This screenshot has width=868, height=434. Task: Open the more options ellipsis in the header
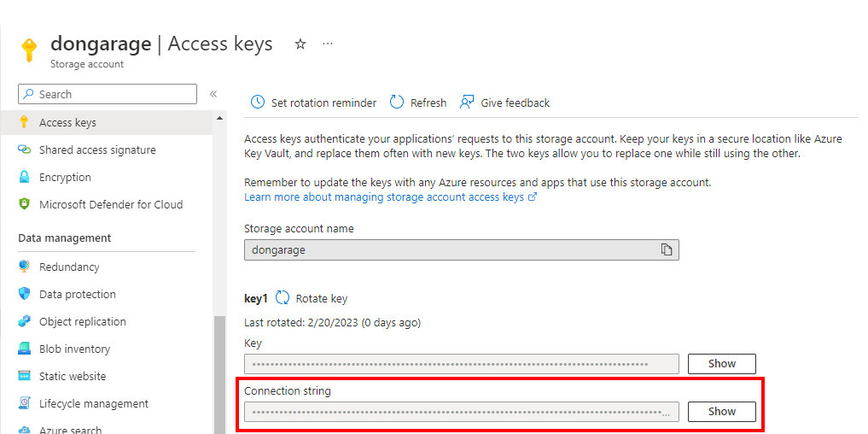(328, 44)
